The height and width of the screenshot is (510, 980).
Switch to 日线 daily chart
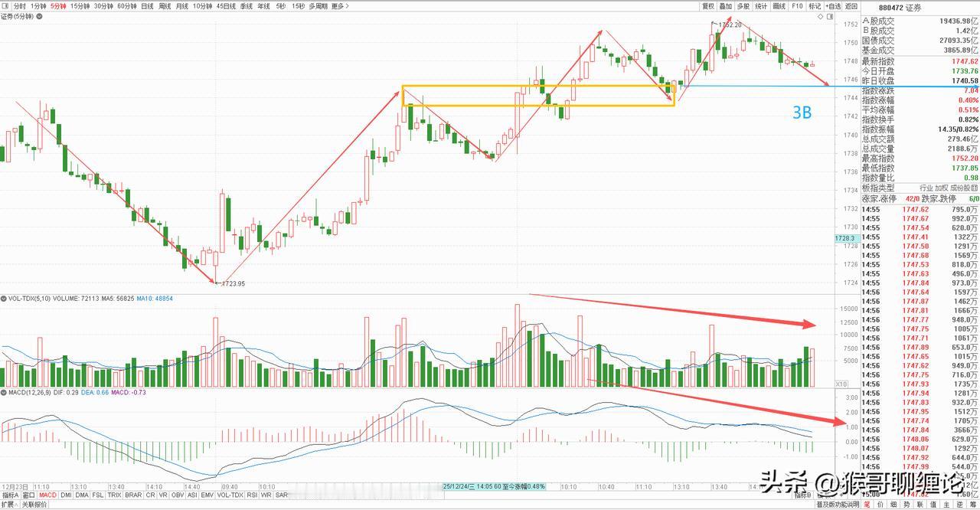coord(147,6)
